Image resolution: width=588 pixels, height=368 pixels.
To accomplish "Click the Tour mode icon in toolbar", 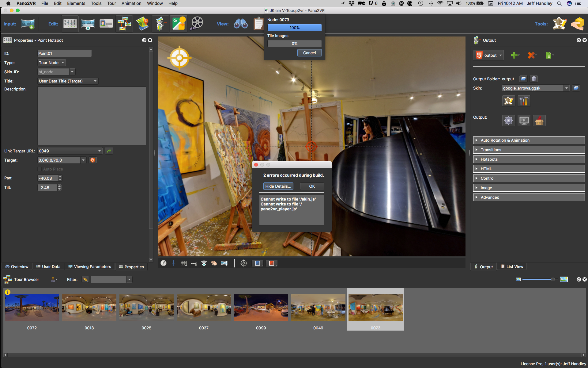I will (124, 23).
